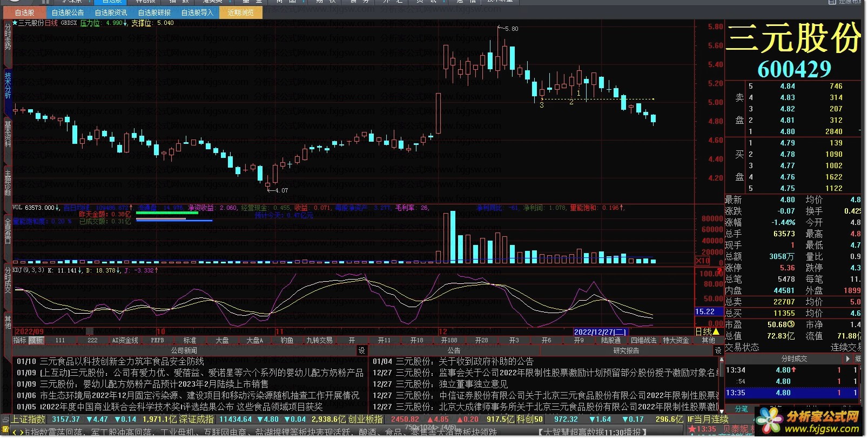
Task: Click sell level 1 price 4.80
Action: (x=788, y=131)
